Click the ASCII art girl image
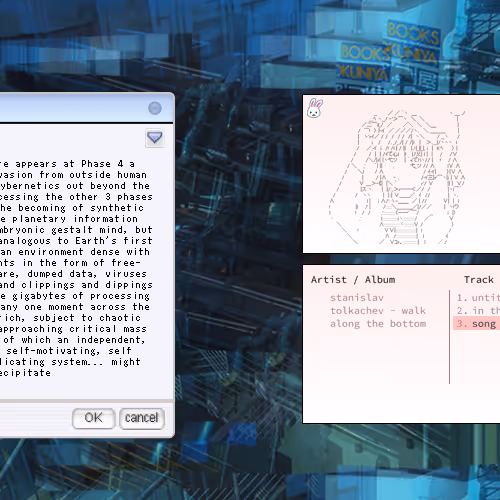 pos(397,177)
